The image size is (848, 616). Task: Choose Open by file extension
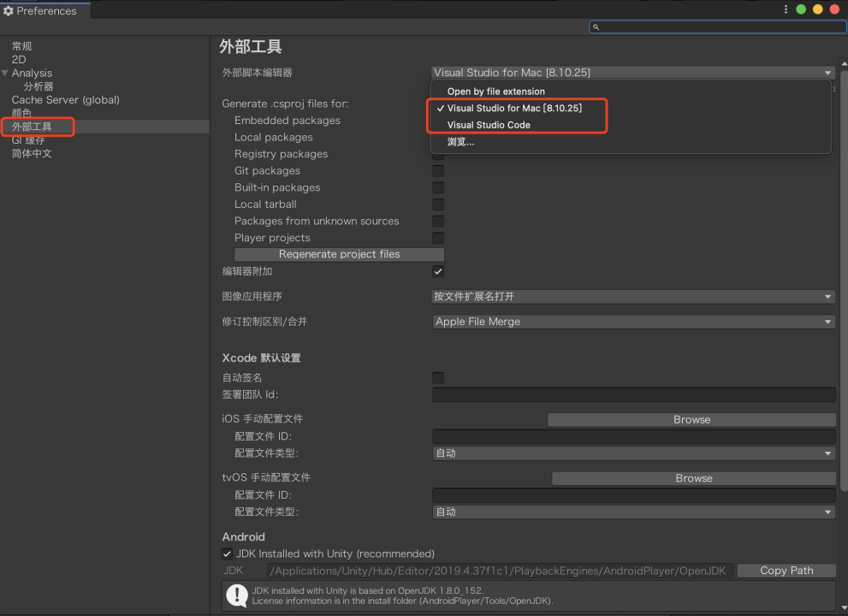[x=631, y=92]
